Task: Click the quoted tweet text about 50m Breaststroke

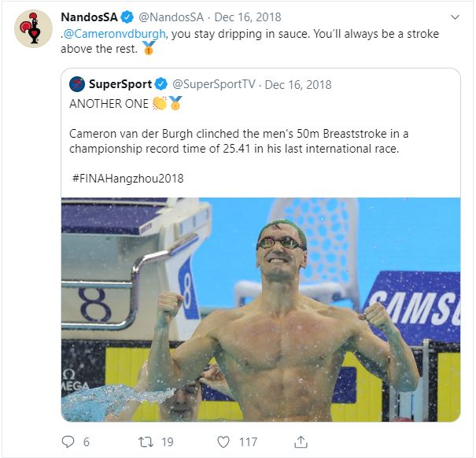Action: click(238, 141)
